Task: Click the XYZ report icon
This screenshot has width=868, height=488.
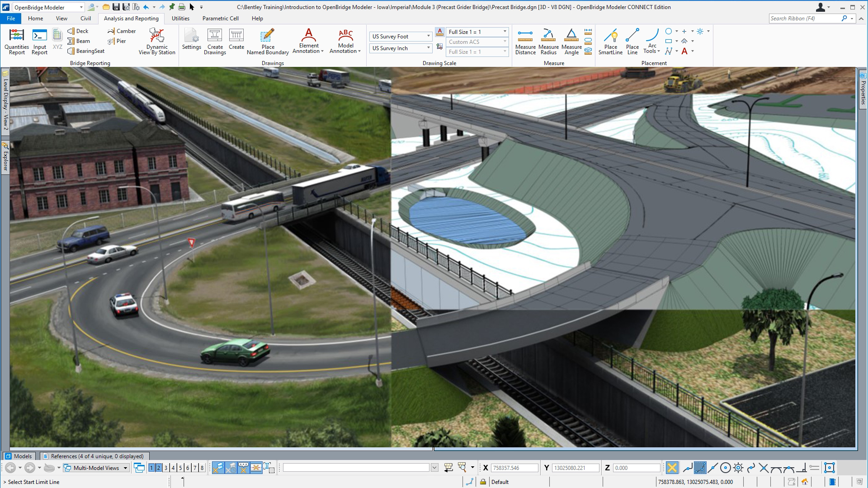Action: 57,39
